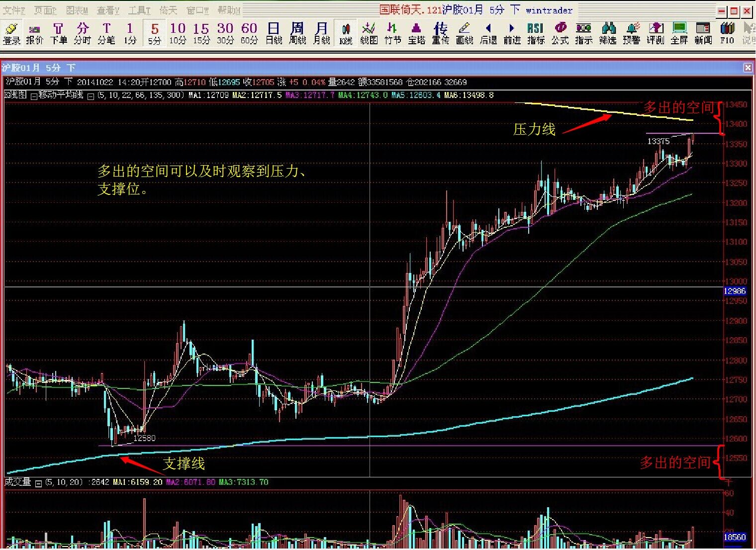Collapse the MA parameters (5,10,22,66,135,300) expander
This screenshot has height=550, width=756.
(x=91, y=96)
